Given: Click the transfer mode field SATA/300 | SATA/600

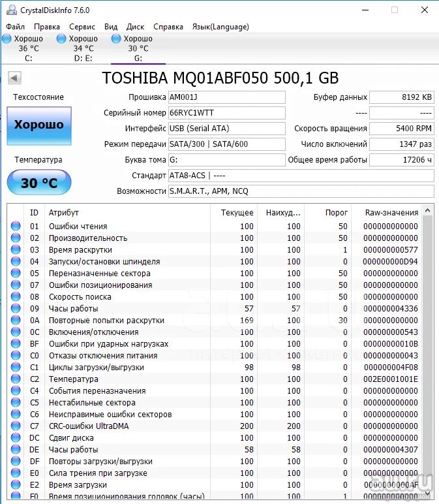Looking at the screenshot, I should coord(227,144).
